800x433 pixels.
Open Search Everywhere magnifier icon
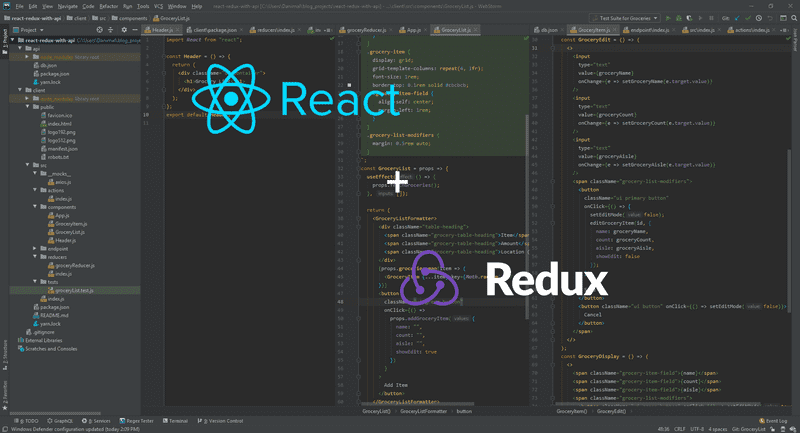coord(794,18)
